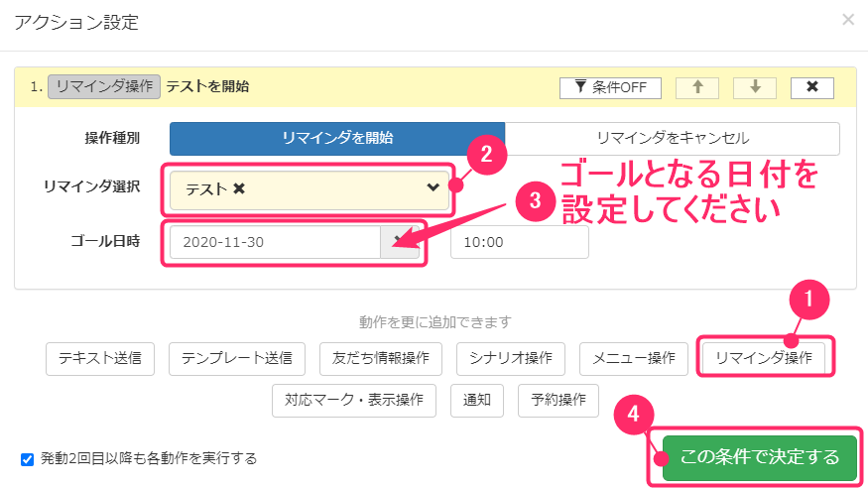The width and height of the screenshot is (868, 488).
Task: Move action up with the up arrow
Action: [697, 87]
